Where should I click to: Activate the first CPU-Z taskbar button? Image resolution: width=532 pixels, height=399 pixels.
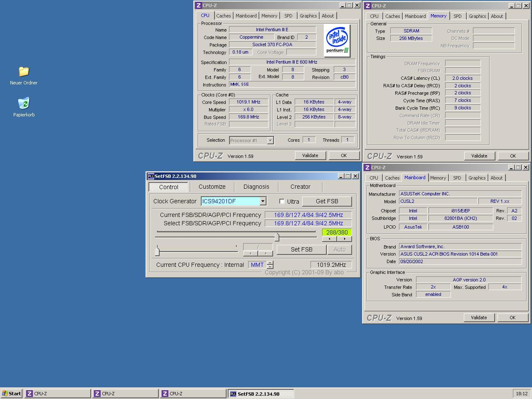(57, 394)
